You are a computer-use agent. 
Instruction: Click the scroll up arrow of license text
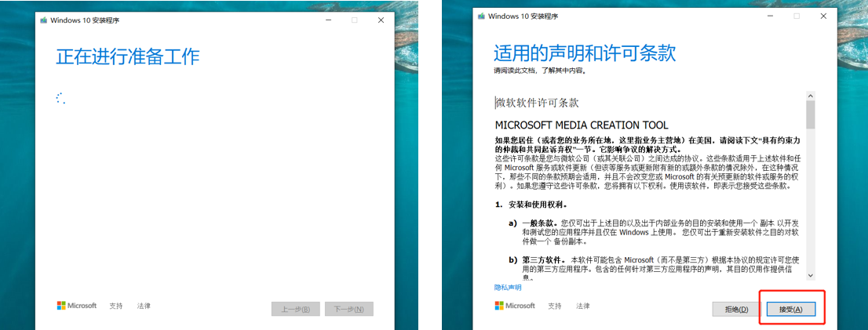click(811, 96)
